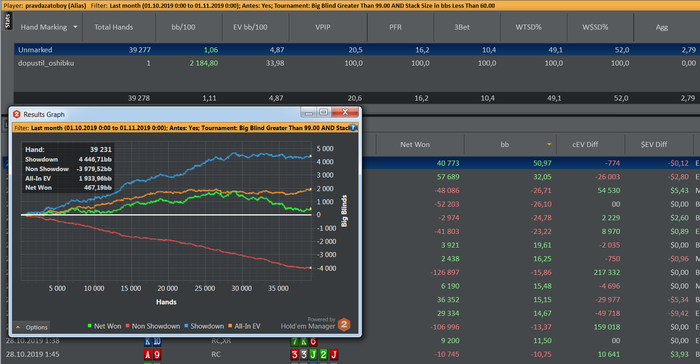Sort by Net Won column in hands list
This screenshot has width=700, height=364.
[x=415, y=144]
